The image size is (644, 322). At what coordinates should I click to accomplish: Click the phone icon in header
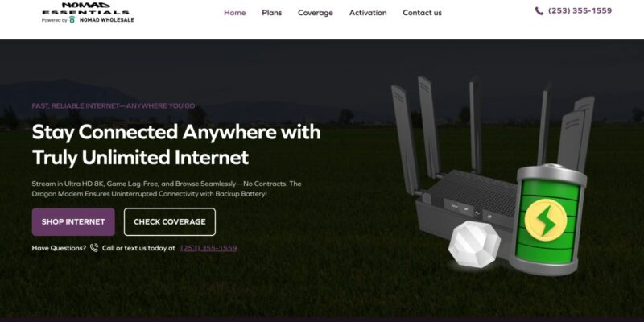[x=539, y=11]
